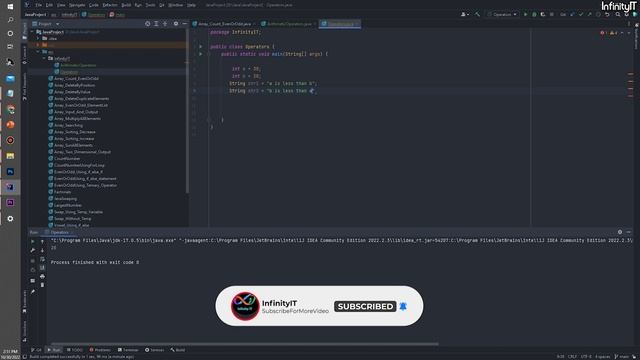This screenshot has width=640, height=360.
Task: Click Select Opened File target icon in Project panel
Action: (x=147, y=24)
